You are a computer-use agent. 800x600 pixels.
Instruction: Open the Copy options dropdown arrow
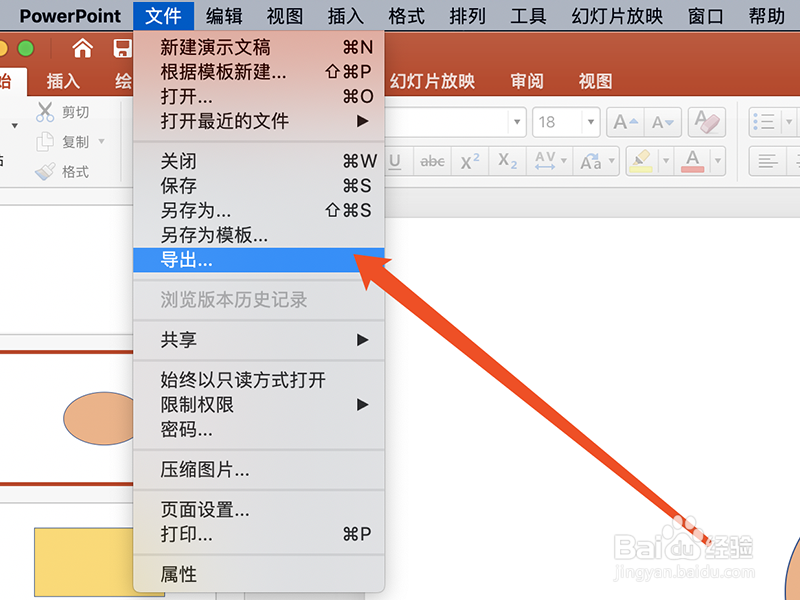click(102, 141)
